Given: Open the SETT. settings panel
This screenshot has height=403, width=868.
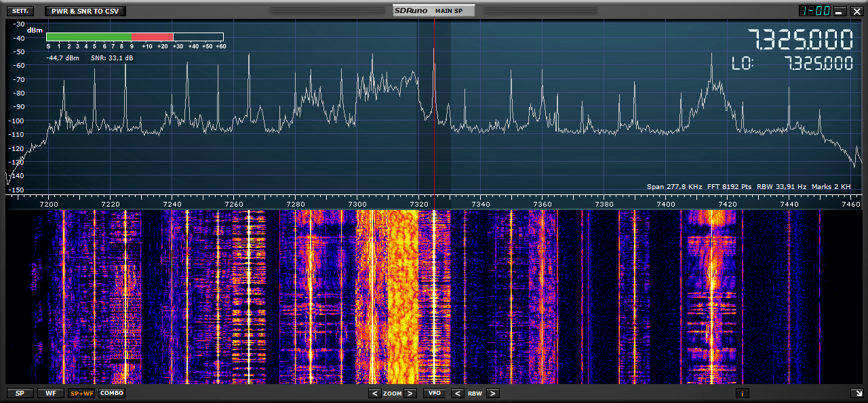Looking at the screenshot, I should (x=19, y=11).
